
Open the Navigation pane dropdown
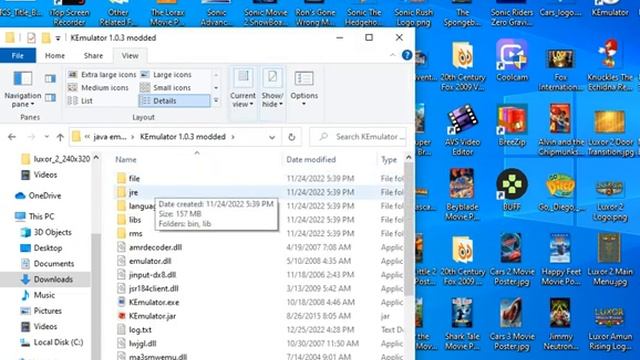tap(23, 100)
